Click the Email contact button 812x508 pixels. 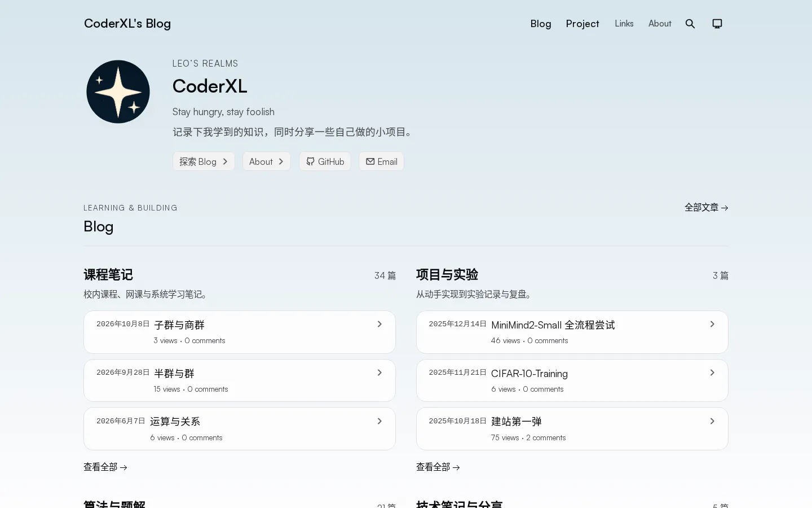pyautogui.click(x=381, y=161)
